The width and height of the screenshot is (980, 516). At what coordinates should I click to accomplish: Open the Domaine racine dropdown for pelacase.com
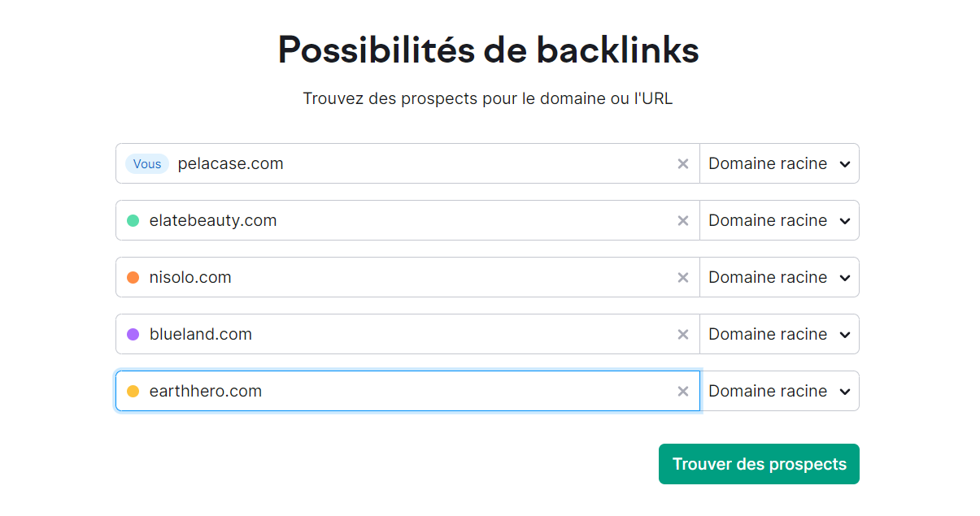(779, 163)
